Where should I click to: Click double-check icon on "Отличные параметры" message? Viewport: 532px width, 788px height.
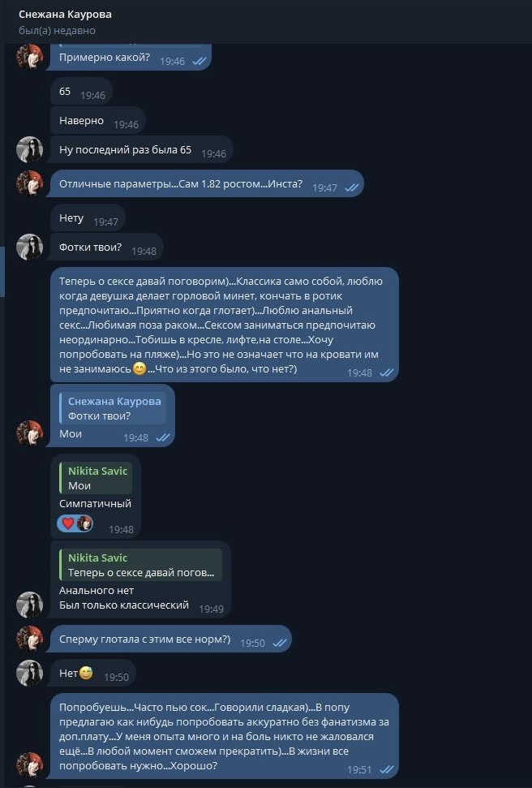[351, 187]
